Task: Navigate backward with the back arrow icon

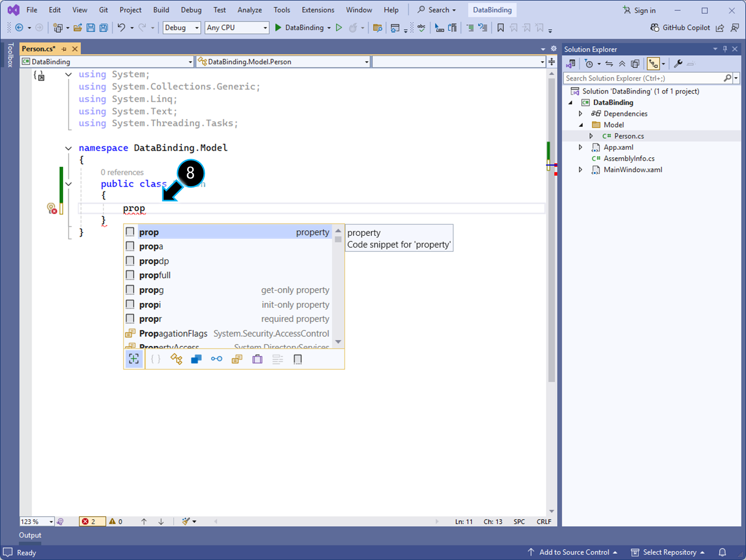Action: 19,28
